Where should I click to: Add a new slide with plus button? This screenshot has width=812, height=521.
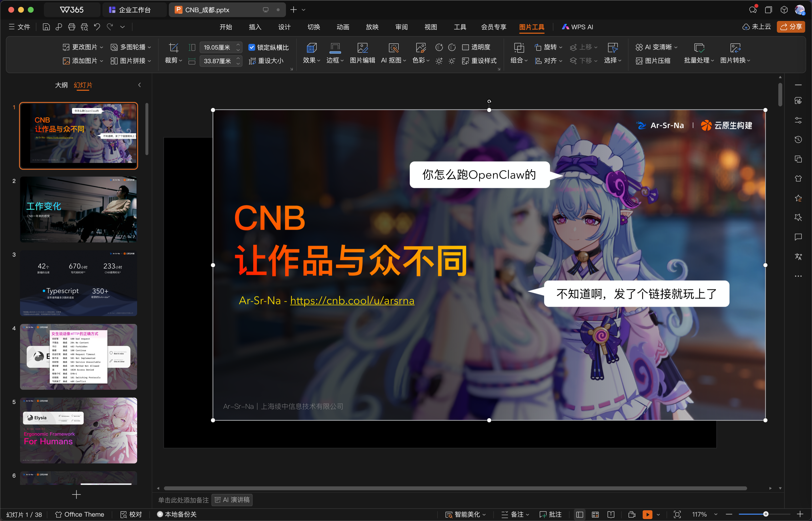coord(76,495)
